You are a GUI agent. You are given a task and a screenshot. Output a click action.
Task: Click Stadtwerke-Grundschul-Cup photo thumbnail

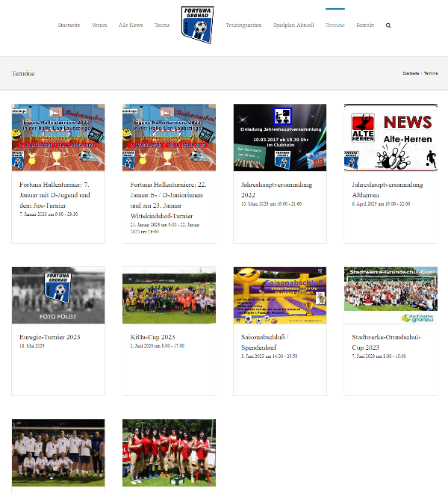pos(391,295)
